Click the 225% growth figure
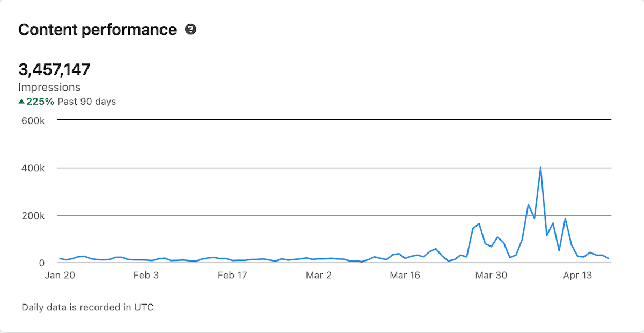The image size is (644, 333). pos(41,101)
